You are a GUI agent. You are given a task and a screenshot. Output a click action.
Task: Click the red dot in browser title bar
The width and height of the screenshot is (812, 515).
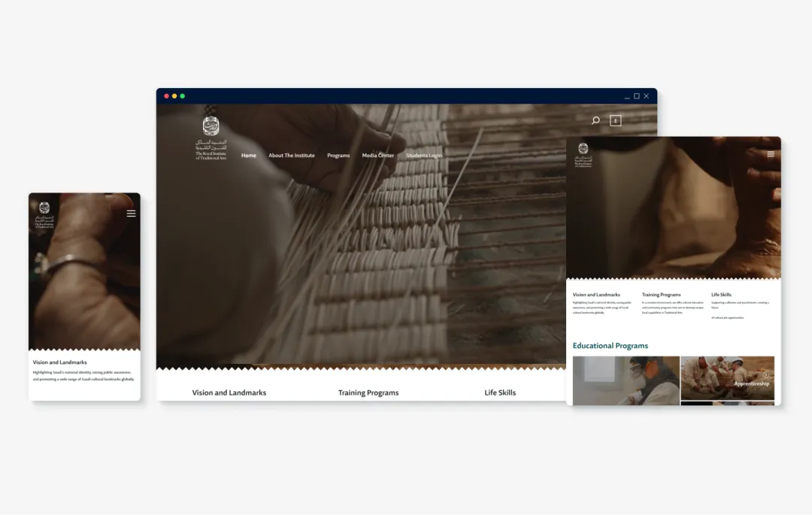[166, 96]
